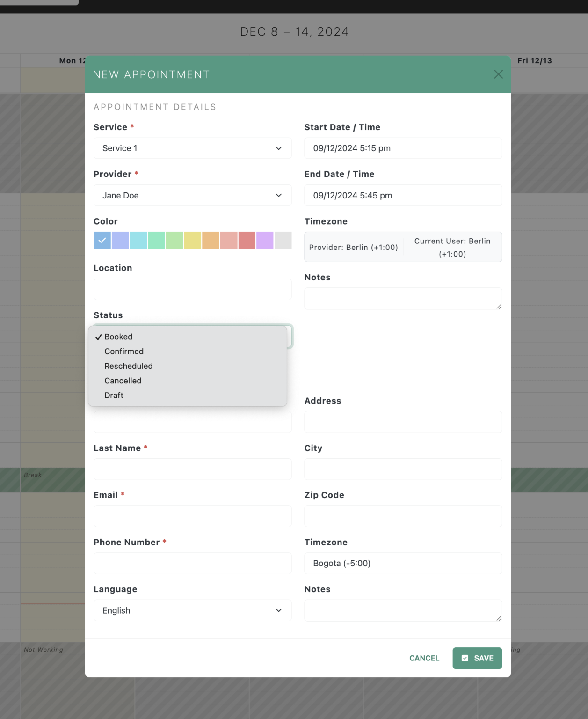Viewport: 588px width, 719px height.
Task: Close the New Appointment dialog
Action: coord(498,74)
